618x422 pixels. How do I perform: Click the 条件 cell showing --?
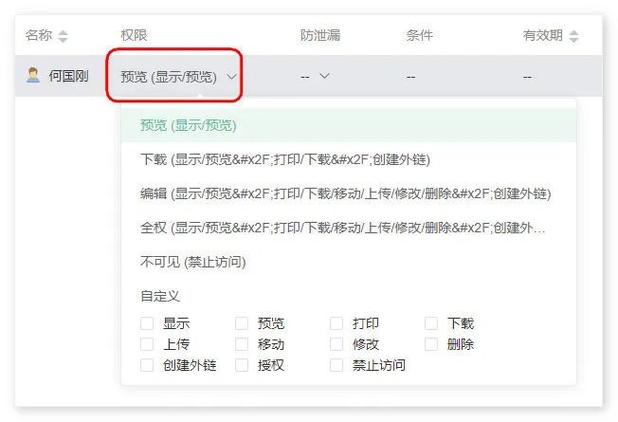click(411, 77)
